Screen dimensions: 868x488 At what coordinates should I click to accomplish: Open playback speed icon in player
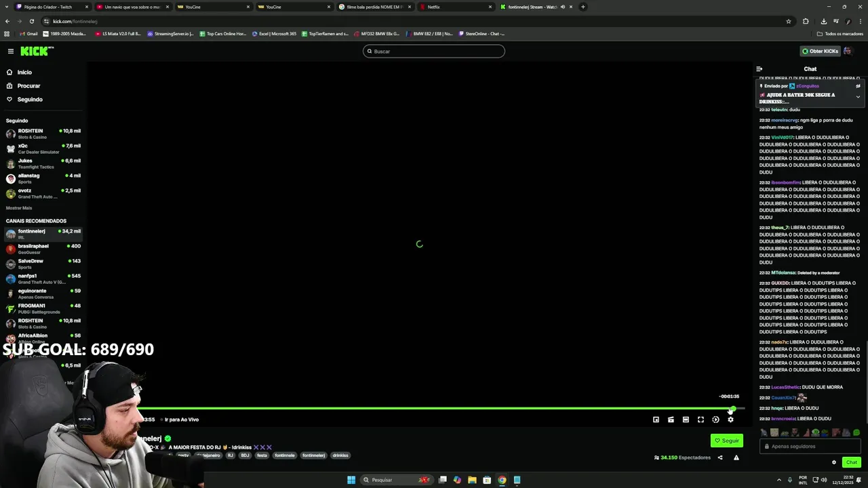pos(715,420)
